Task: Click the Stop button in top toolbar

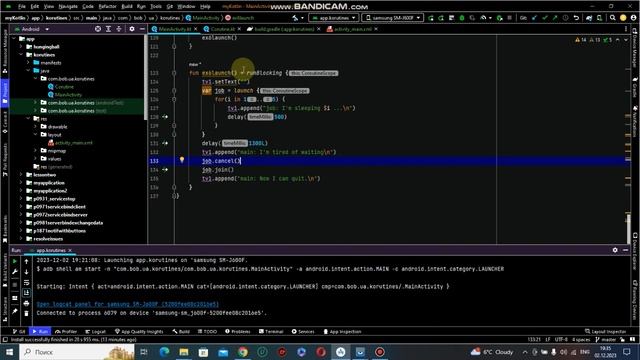Action: (x=509, y=18)
